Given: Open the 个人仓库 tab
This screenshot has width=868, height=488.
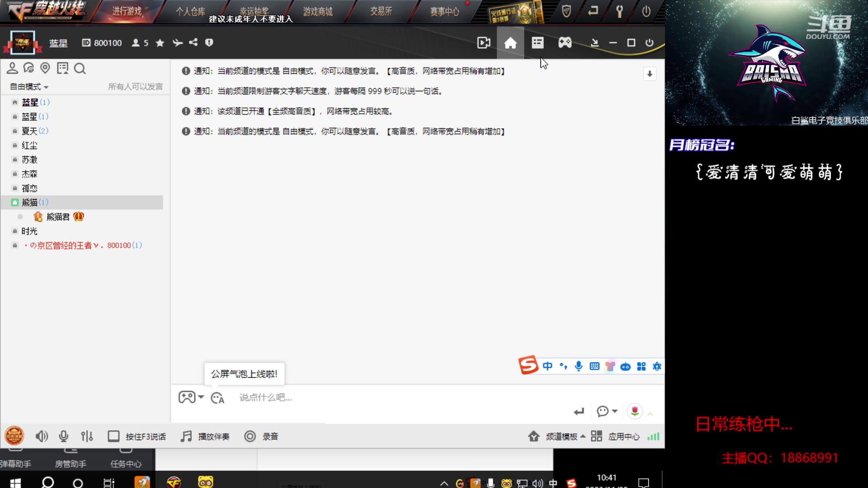Looking at the screenshot, I should (x=190, y=11).
